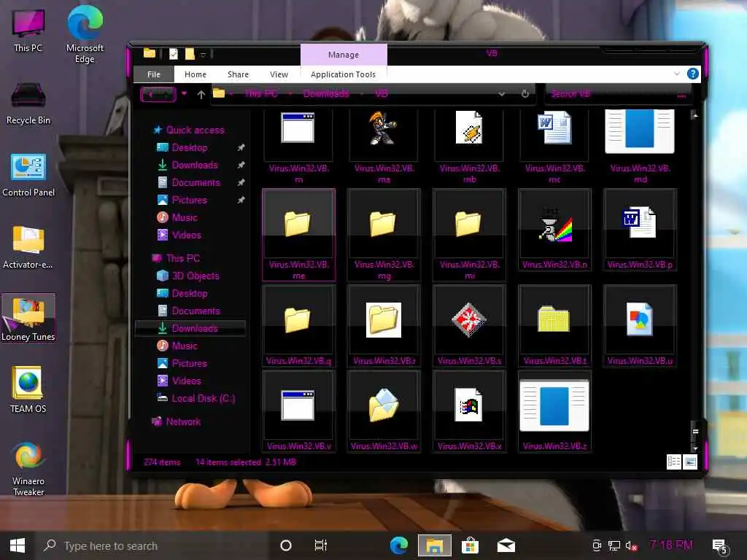The image size is (747, 560).
Task: Open Pictures under Quick access
Action: (189, 200)
